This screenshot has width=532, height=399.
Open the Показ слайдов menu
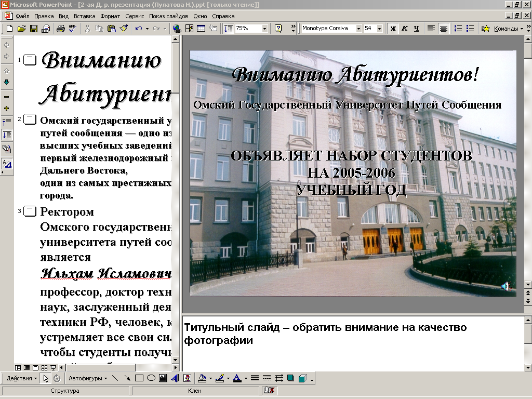point(169,16)
